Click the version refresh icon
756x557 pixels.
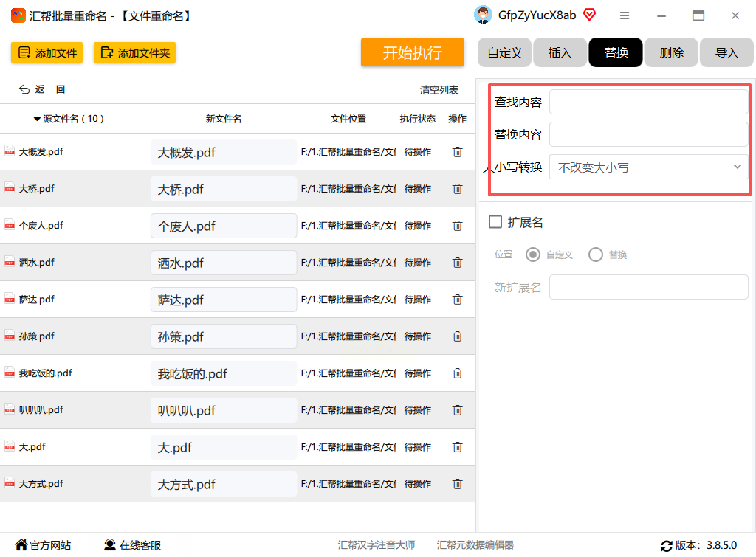pos(667,546)
